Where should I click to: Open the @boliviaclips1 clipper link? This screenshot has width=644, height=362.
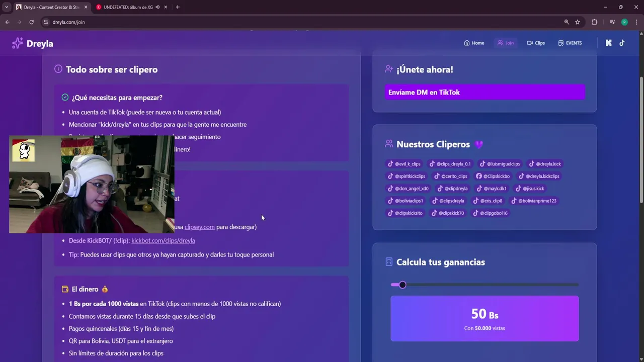click(406, 201)
